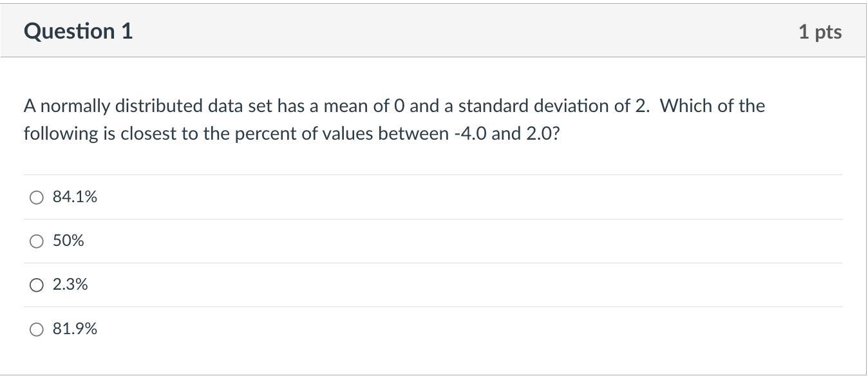
Task: Mark the 2.3% radio button
Action: point(37,285)
